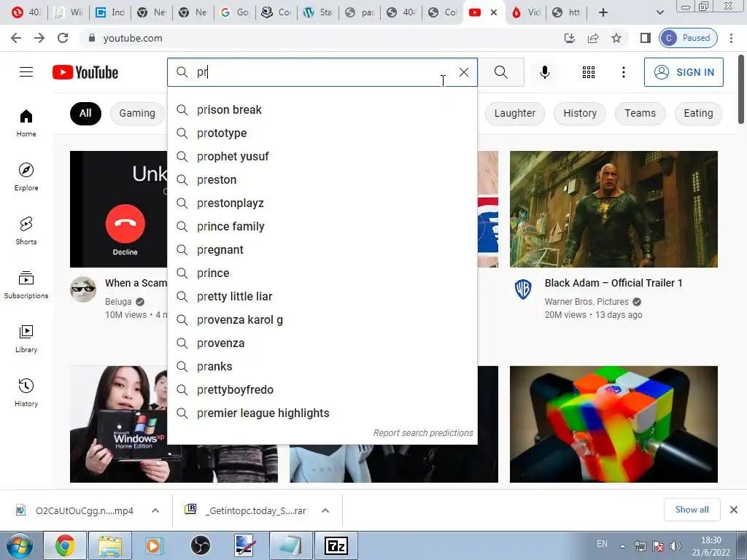Viewport: 747px width, 560px height.
Task: Choose the "prophet yusuf" suggestion
Action: (x=322, y=157)
